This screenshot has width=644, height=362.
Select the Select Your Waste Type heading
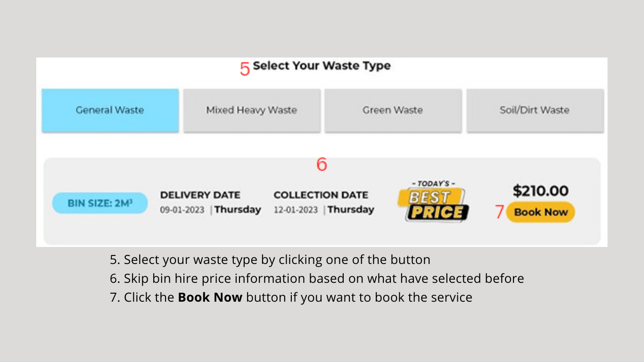pyautogui.click(x=322, y=66)
